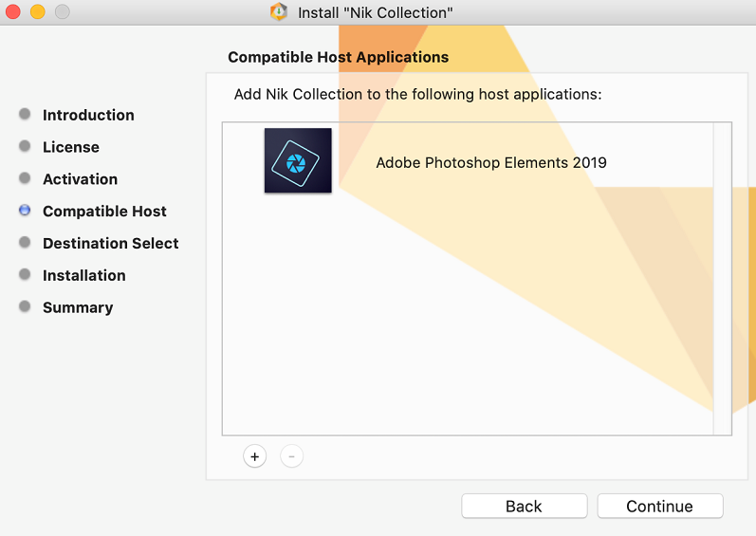This screenshot has height=536, width=756.
Task: Click the License step bullet
Action: 25,147
